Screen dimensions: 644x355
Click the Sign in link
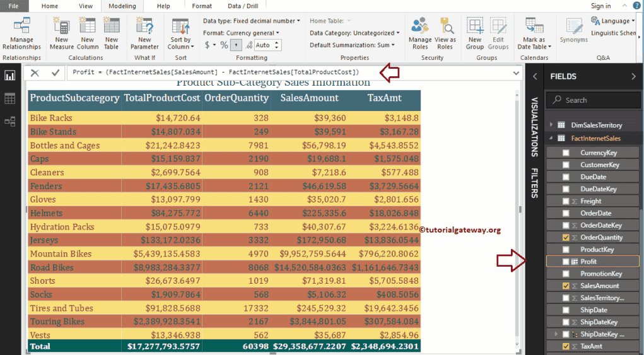pyautogui.click(x=600, y=6)
